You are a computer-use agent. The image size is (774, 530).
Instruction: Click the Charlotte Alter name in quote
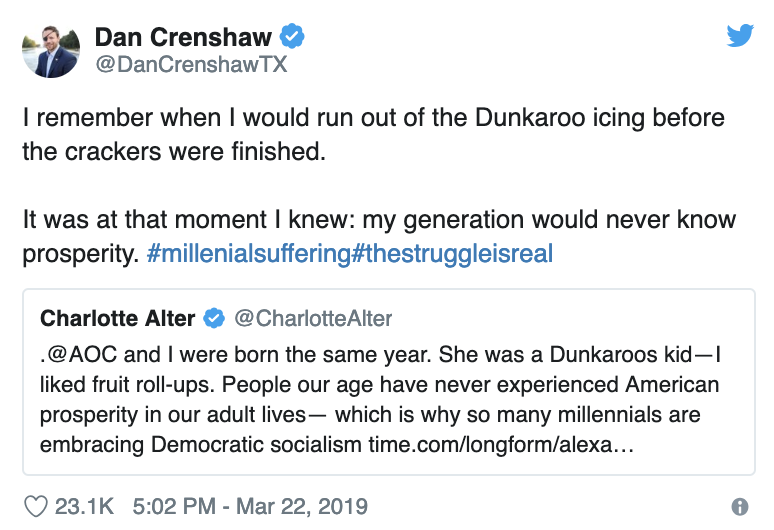click(x=117, y=318)
